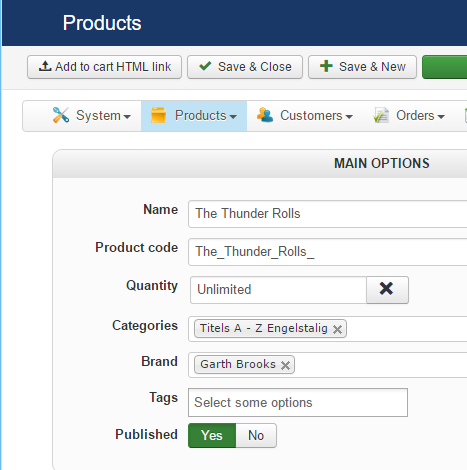Set Published to No
The height and width of the screenshot is (470, 467).
(256, 435)
